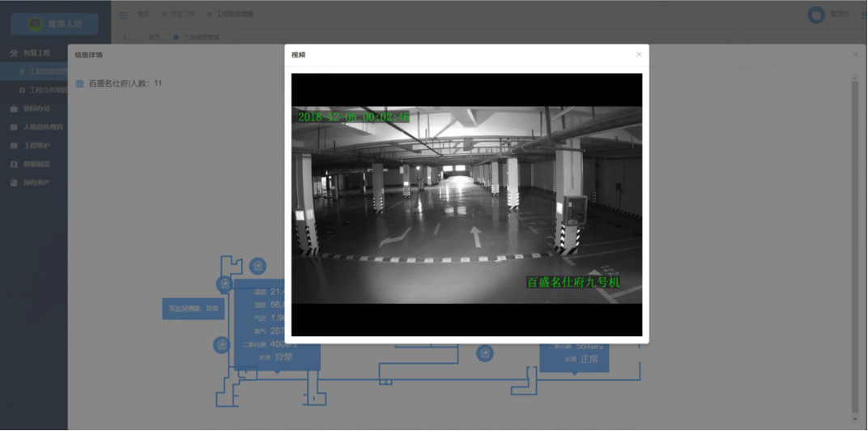868x431 pixels.
Task: Close the 信息详情 details panel
Action: tap(856, 54)
